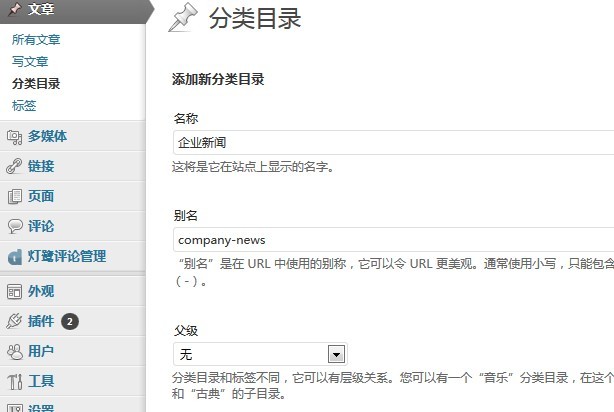Click the 灯鹭评论管理 plugin icon
This screenshot has height=412, width=614.
14,257
